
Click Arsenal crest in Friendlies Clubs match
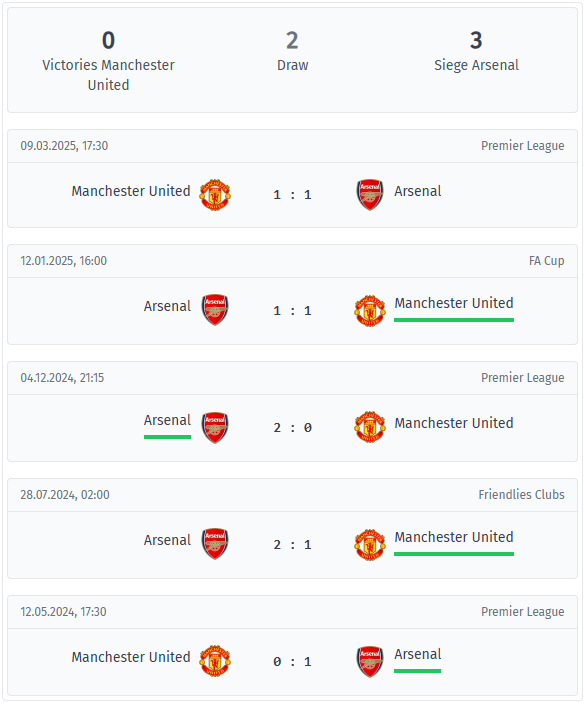pos(215,544)
